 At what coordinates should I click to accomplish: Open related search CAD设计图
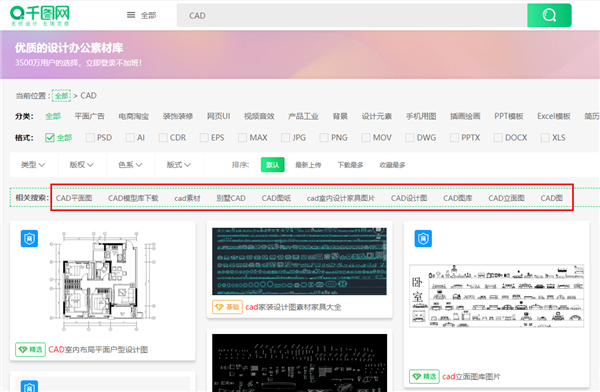pyautogui.click(x=409, y=198)
